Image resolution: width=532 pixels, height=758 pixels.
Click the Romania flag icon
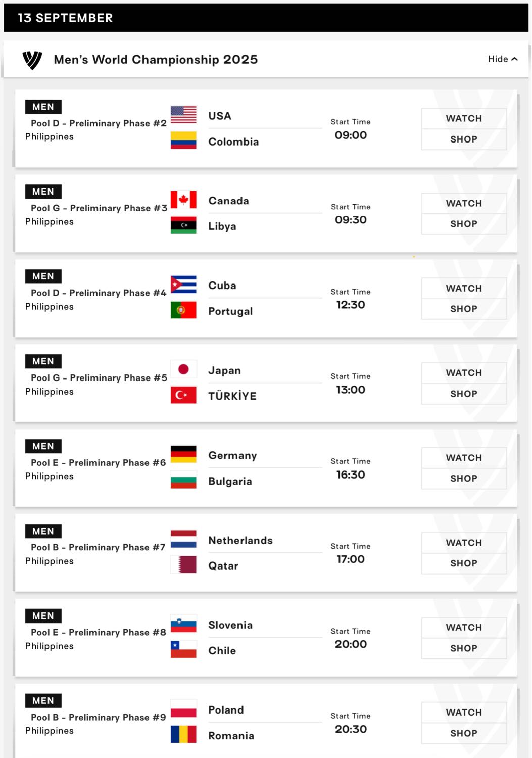click(183, 735)
